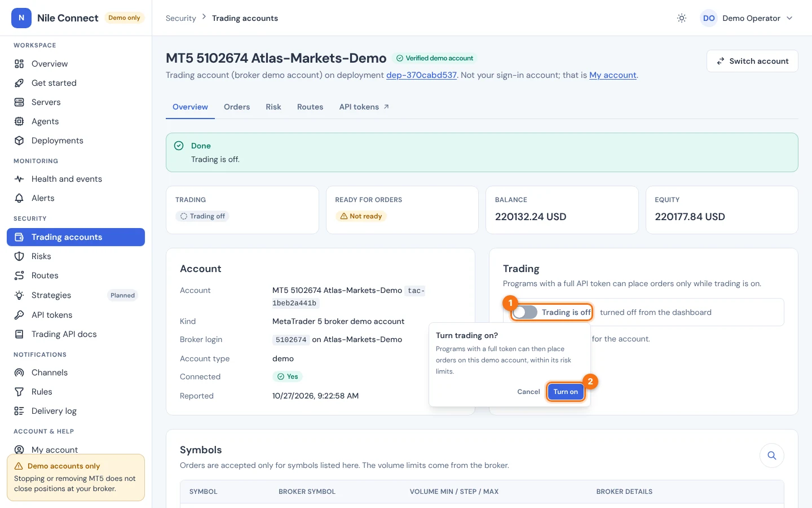812x508 pixels.
Task: Open the Risks shield item
Action: click(x=76, y=256)
